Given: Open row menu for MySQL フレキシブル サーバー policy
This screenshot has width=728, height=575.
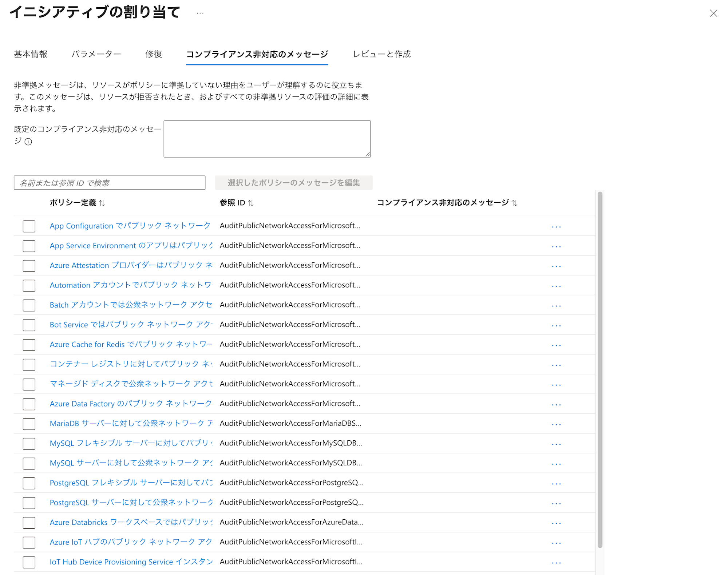Looking at the screenshot, I should pyautogui.click(x=556, y=444).
